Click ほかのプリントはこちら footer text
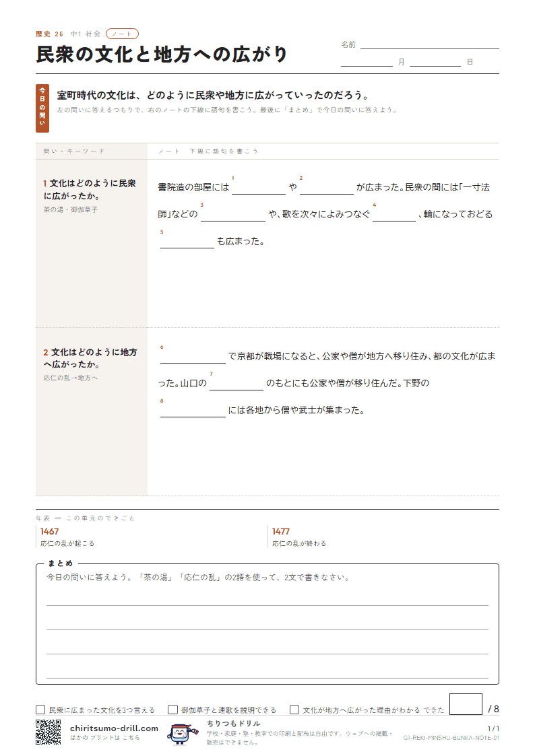 (x=104, y=738)
